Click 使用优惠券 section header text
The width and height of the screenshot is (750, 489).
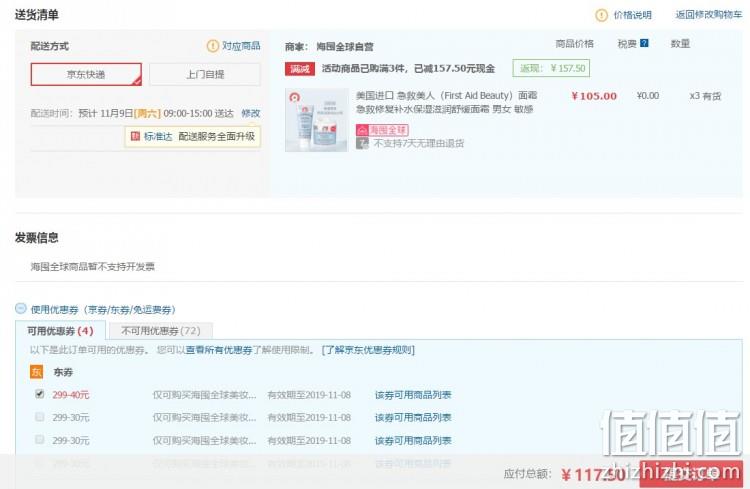pos(103,310)
